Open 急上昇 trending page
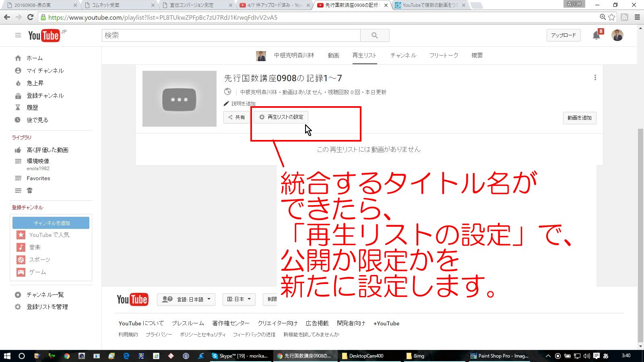Viewport: 644px width, 362px height. [x=35, y=83]
